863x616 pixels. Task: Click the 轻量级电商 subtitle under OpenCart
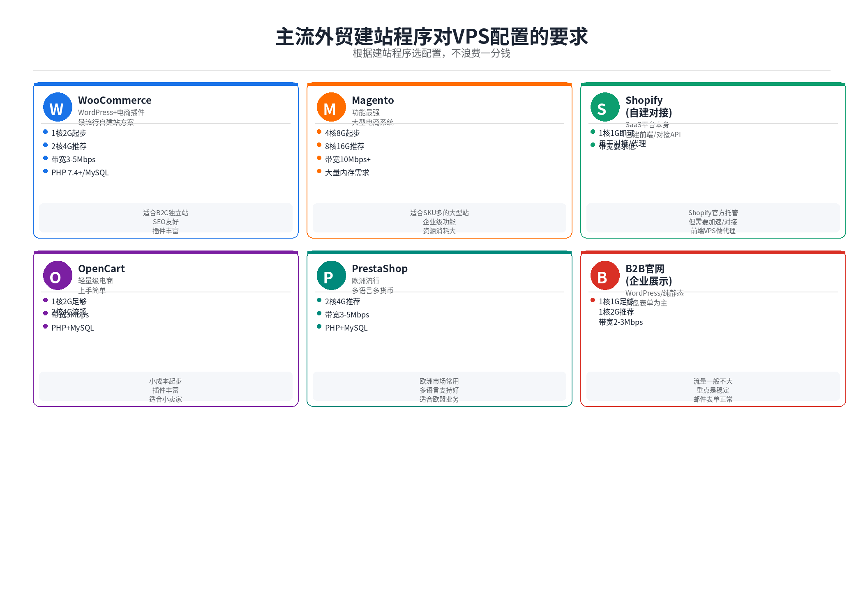click(x=95, y=280)
